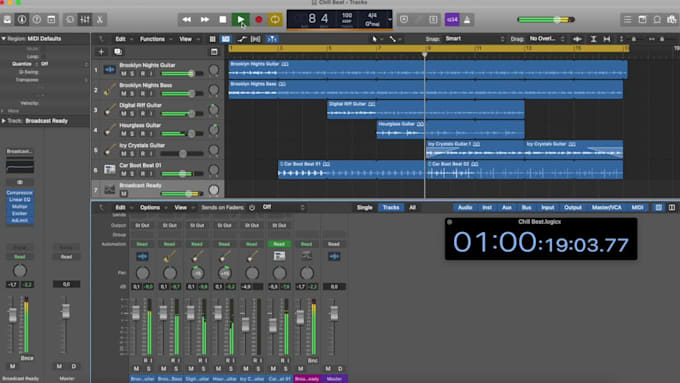Click the Fast Forward transport button
The width and height of the screenshot is (680, 383).
(x=205, y=20)
